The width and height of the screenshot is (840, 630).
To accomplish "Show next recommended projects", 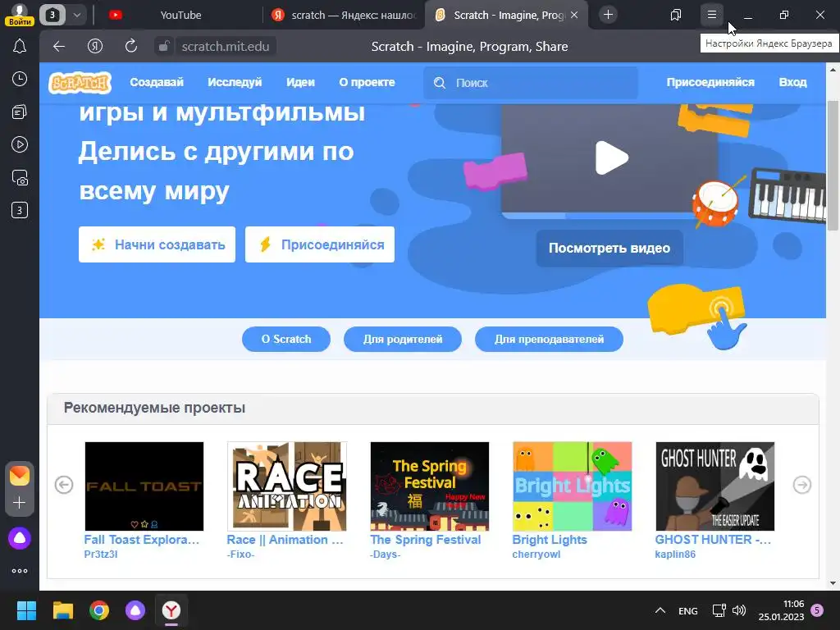I will 802,485.
